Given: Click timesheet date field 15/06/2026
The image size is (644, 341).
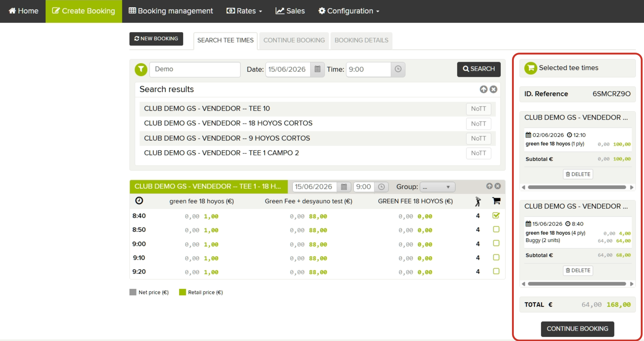Looking at the screenshot, I should pos(315,187).
